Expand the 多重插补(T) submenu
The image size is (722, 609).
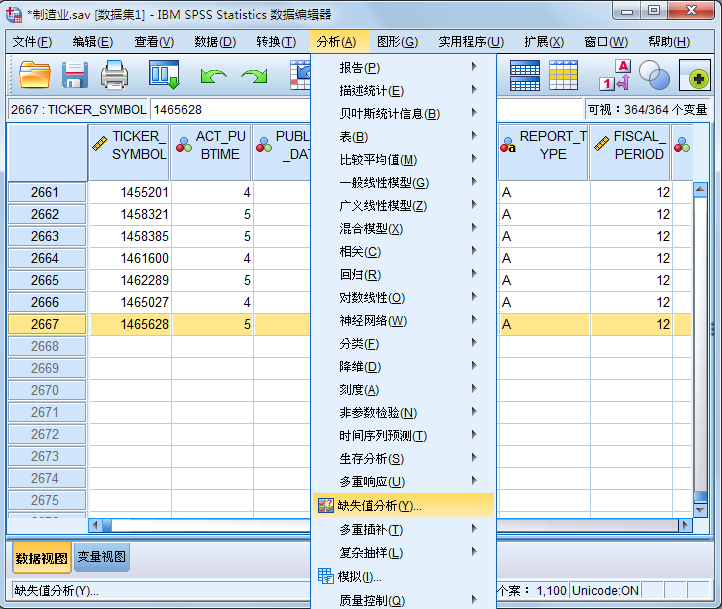404,529
